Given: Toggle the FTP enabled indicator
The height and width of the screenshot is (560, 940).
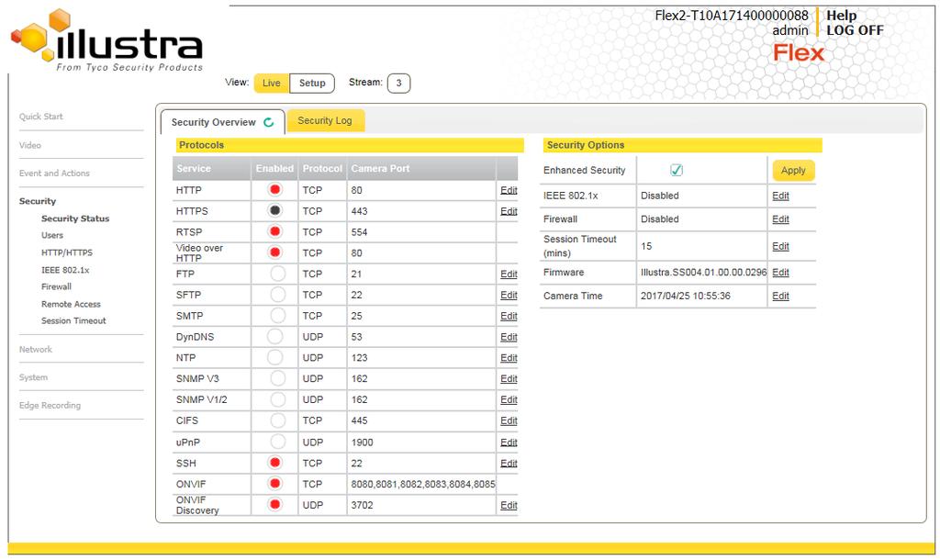Looking at the screenshot, I should coord(277,274).
